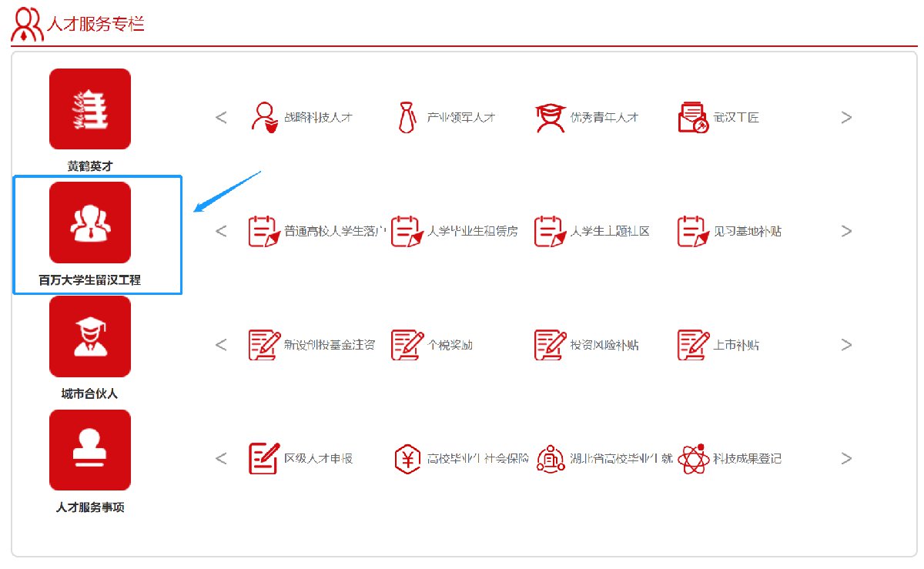
Task: Open the 见习基地补贴 item
Action: pos(729,231)
